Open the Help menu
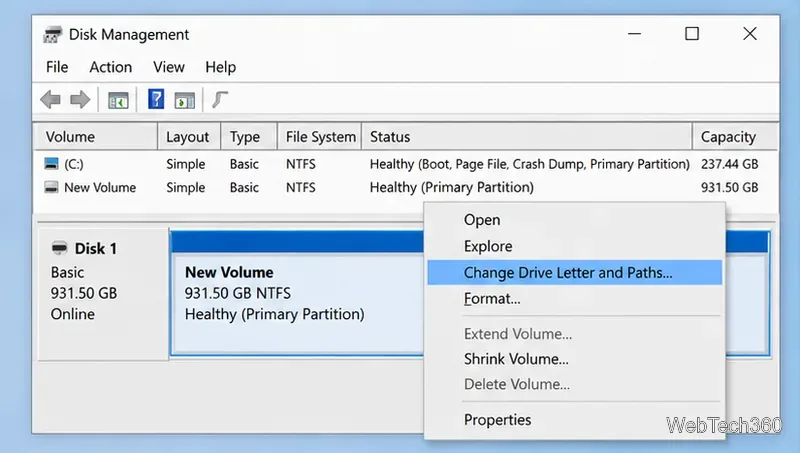This screenshot has width=800, height=453. coord(220,67)
